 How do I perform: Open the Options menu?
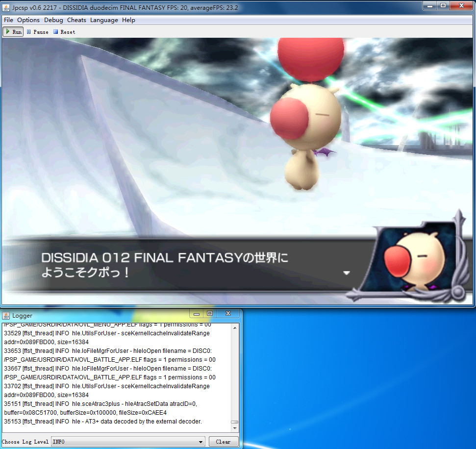click(x=28, y=20)
